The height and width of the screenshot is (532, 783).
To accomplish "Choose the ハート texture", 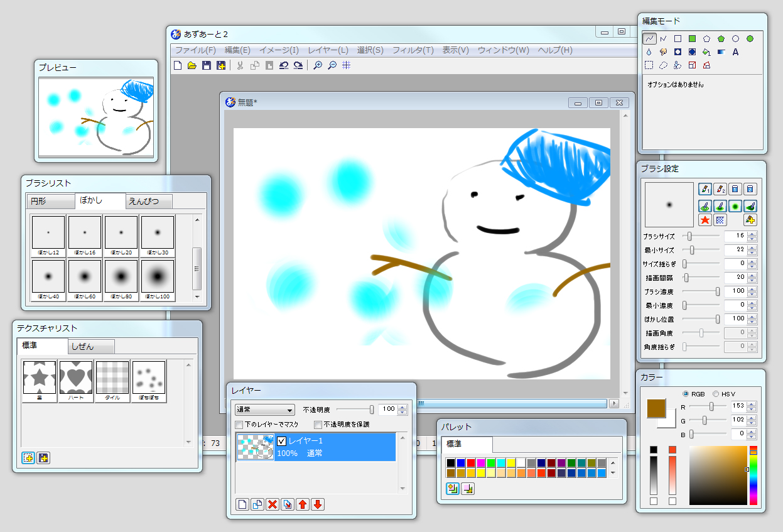I will pos(76,381).
